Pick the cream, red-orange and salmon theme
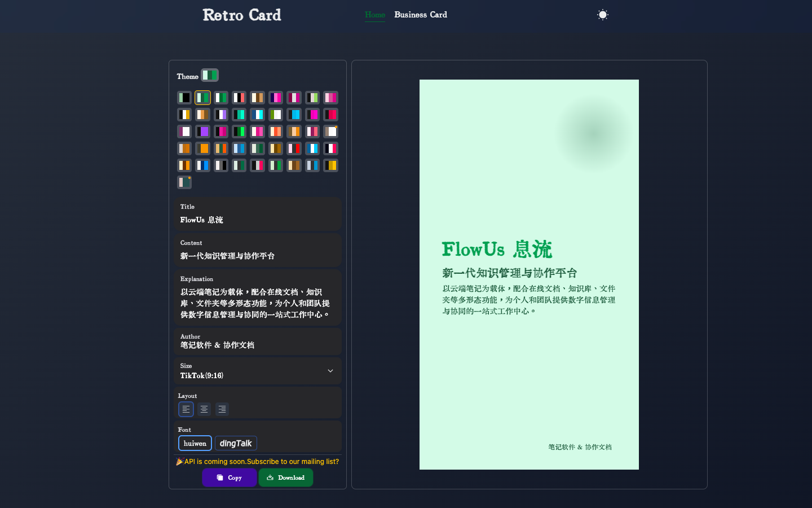The image size is (812, 508). click(x=276, y=132)
